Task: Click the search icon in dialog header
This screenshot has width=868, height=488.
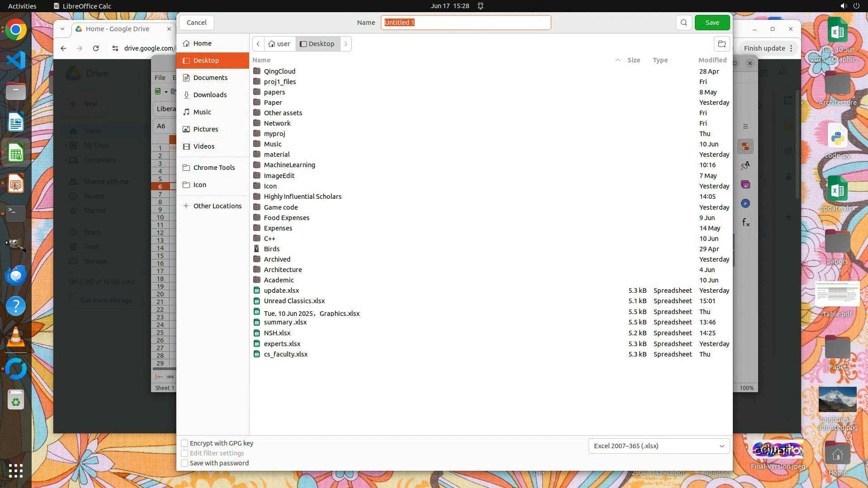Action: coord(684,23)
